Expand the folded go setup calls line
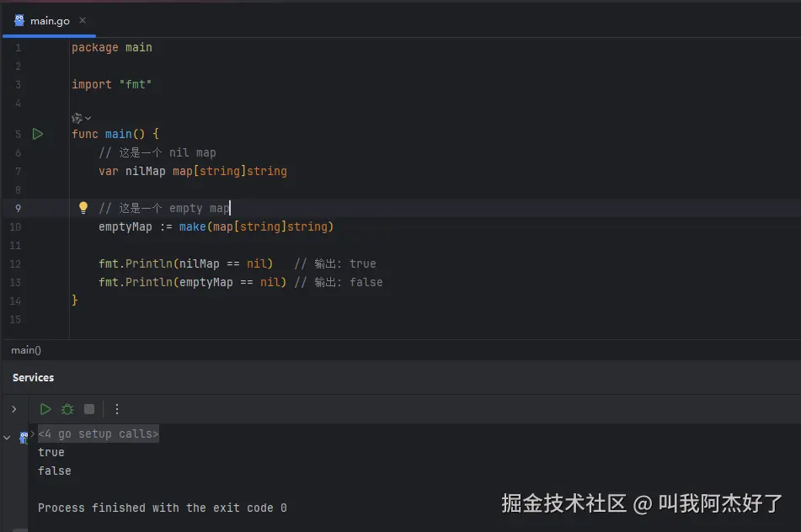Image resolution: width=801 pixels, height=532 pixels. (98, 434)
